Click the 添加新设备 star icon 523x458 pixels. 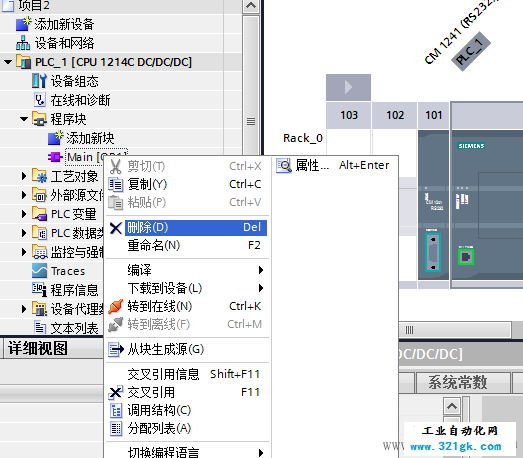[x=23, y=24]
